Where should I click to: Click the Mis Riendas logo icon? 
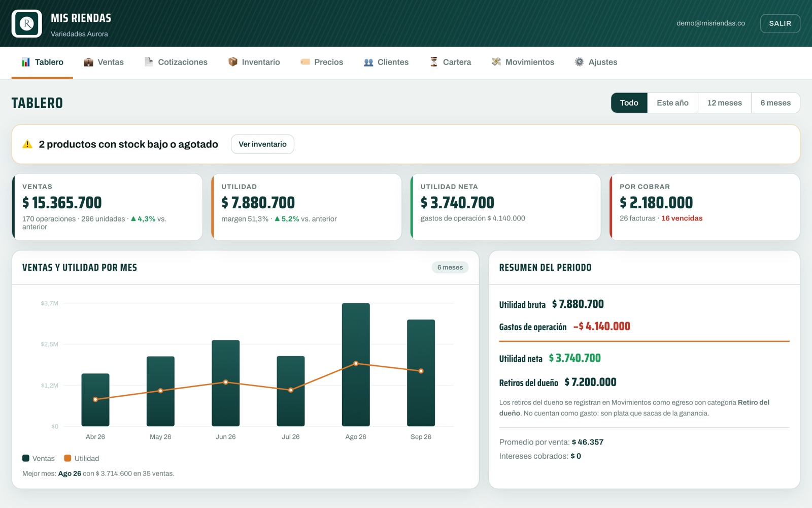27,23
